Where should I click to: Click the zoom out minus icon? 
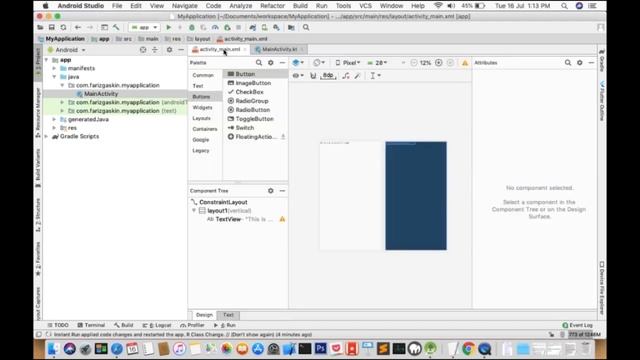pyautogui.click(x=414, y=62)
